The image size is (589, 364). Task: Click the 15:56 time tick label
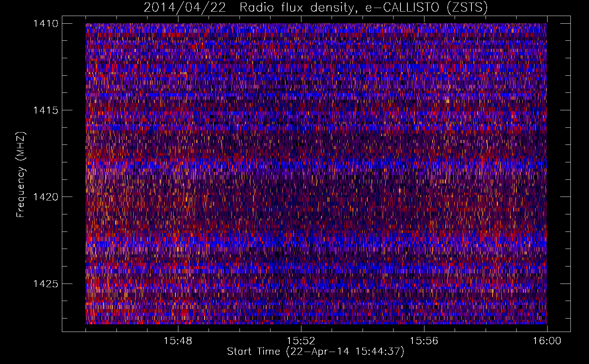424,341
